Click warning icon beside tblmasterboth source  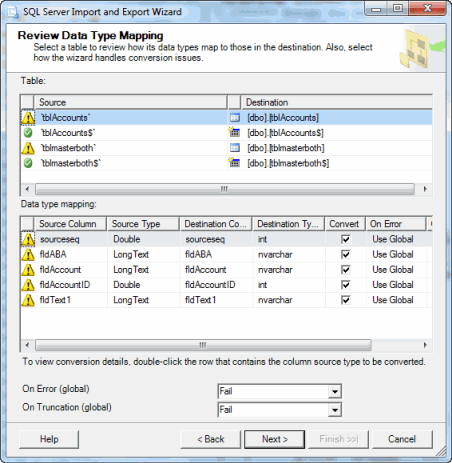(x=28, y=148)
